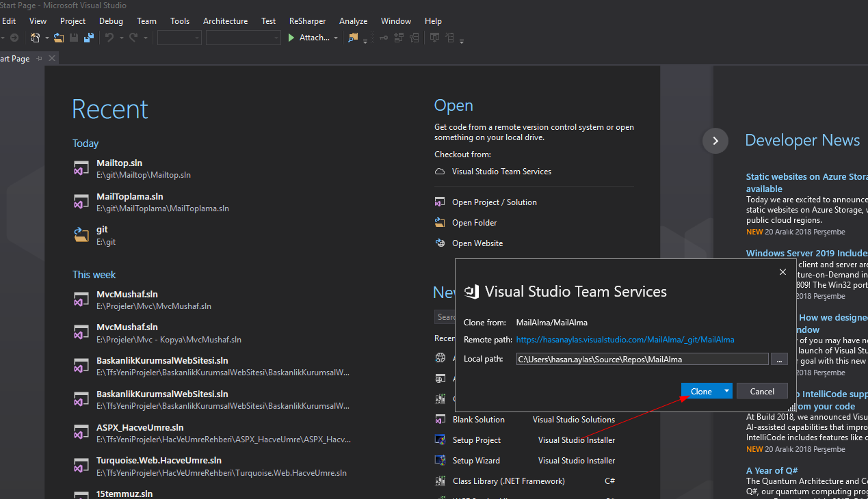The height and width of the screenshot is (499, 868).
Task: Expand the Developer News panel chevron
Action: (715, 141)
